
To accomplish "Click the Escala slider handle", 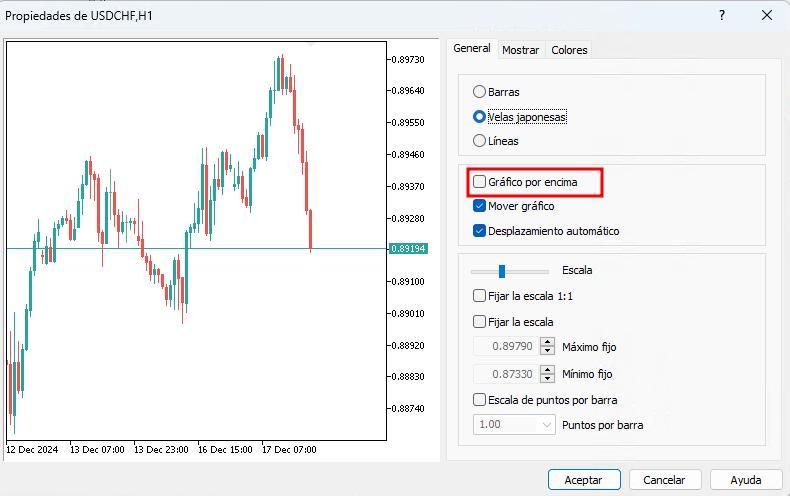I will click(502, 271).
